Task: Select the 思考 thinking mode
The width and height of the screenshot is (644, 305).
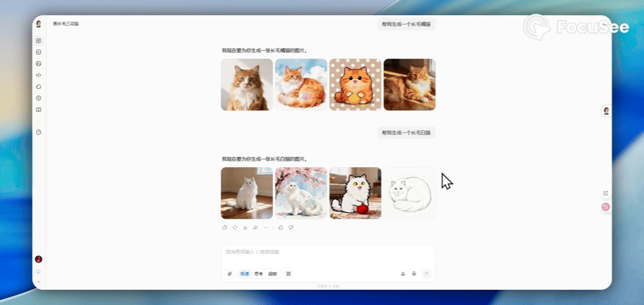Action: coord(258,274)
